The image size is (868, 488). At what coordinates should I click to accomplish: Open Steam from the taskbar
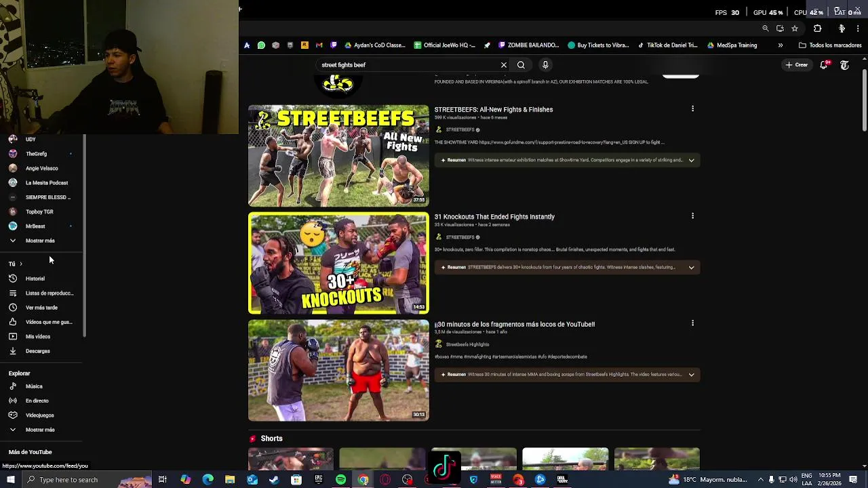pyautogui.click(x=274, y=480)
